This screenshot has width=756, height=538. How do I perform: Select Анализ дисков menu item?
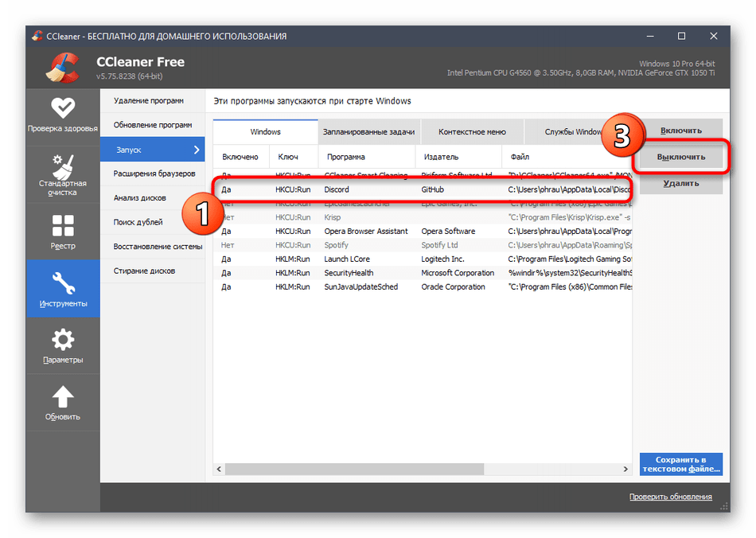coord(152,197)
